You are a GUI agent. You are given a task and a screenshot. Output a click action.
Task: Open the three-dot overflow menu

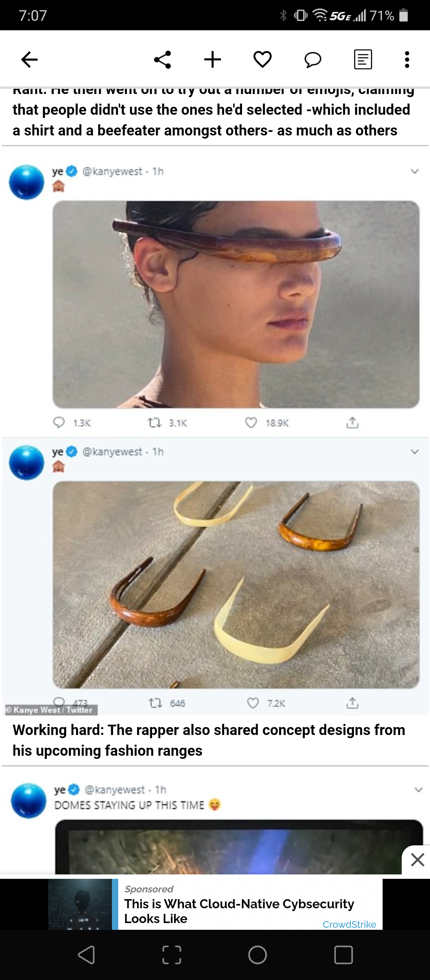click(407, 60)
